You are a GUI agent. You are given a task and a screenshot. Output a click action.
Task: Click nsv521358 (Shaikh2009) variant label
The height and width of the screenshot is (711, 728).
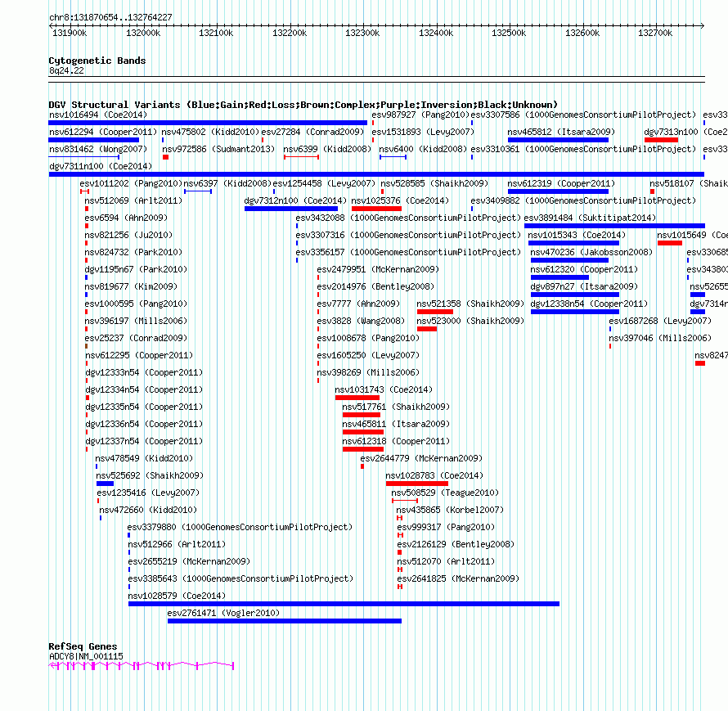[x=470, y=304]
